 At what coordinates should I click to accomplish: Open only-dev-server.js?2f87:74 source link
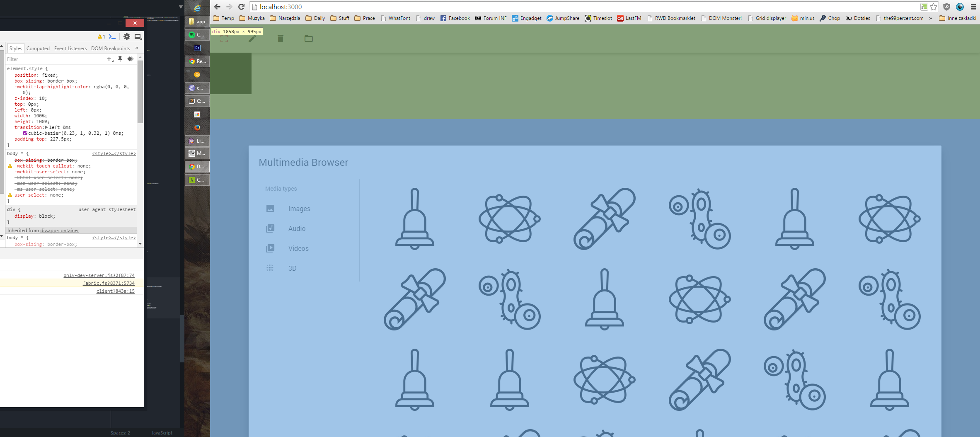tap(99, 275)
